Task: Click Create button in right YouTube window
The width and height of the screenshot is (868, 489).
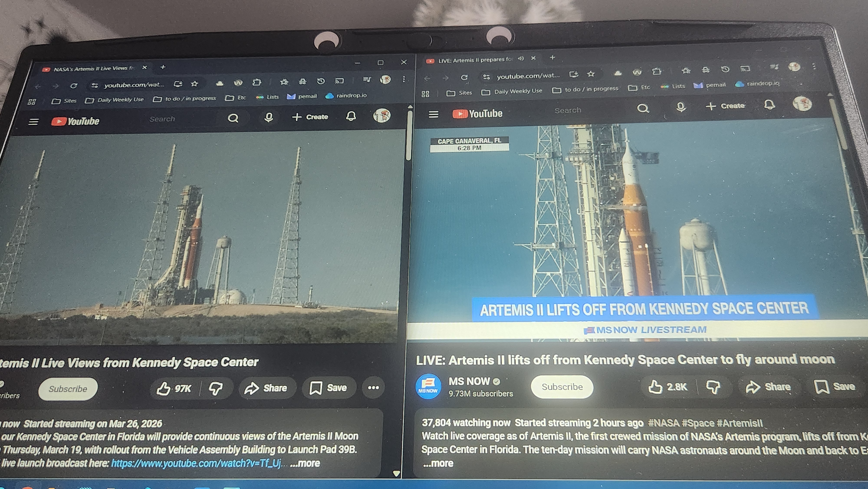Action: click(725, 106)
